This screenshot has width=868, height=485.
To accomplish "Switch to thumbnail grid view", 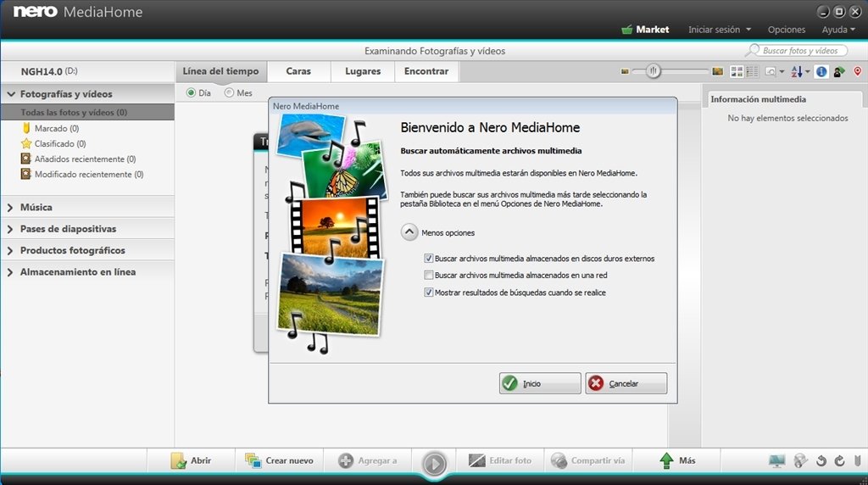I will pyautogui.click(x=737, y=71).
